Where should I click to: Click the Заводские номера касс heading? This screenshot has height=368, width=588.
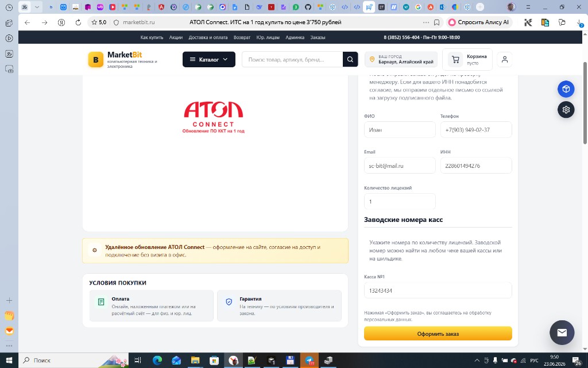pos(403,220)
